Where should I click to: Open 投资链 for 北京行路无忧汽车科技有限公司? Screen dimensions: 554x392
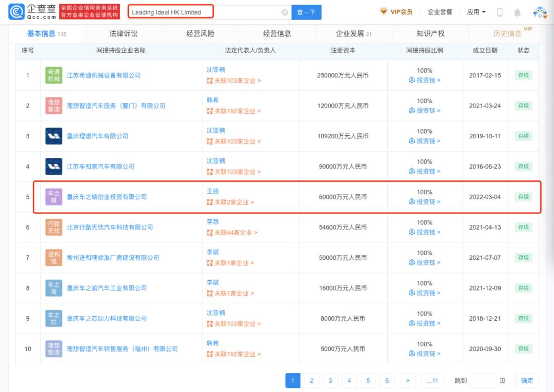point(424,232)
